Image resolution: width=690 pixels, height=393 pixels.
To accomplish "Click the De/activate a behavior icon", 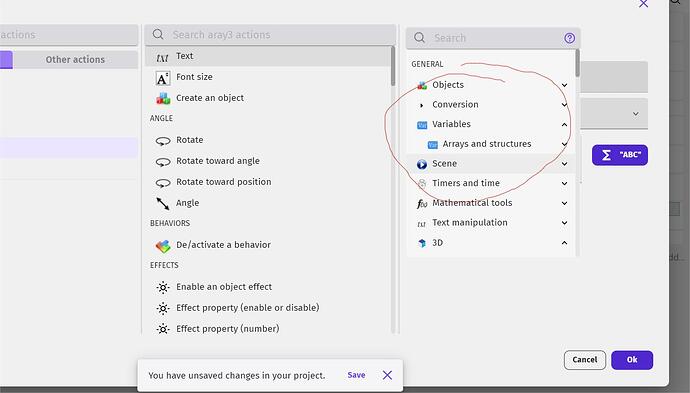I will (163, 246).
